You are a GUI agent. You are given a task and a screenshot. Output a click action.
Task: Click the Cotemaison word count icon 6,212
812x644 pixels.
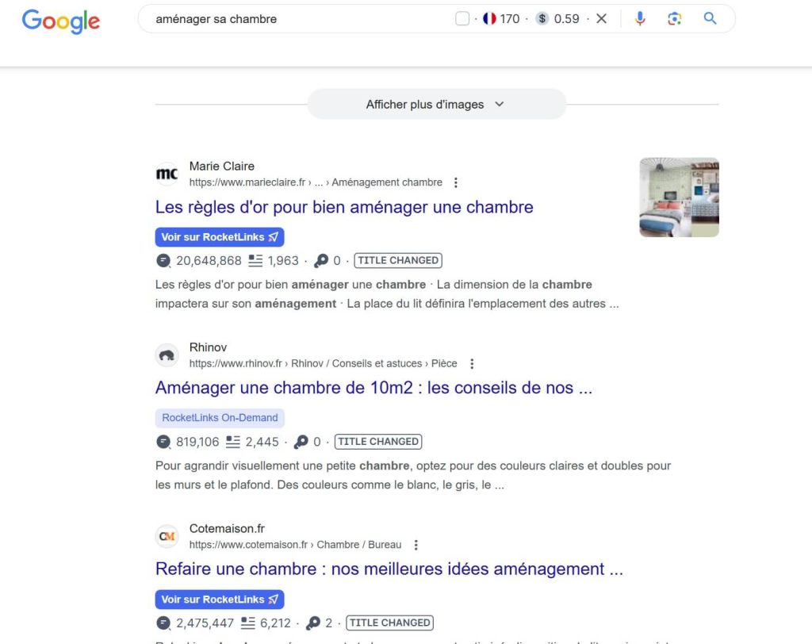(248, 623)
